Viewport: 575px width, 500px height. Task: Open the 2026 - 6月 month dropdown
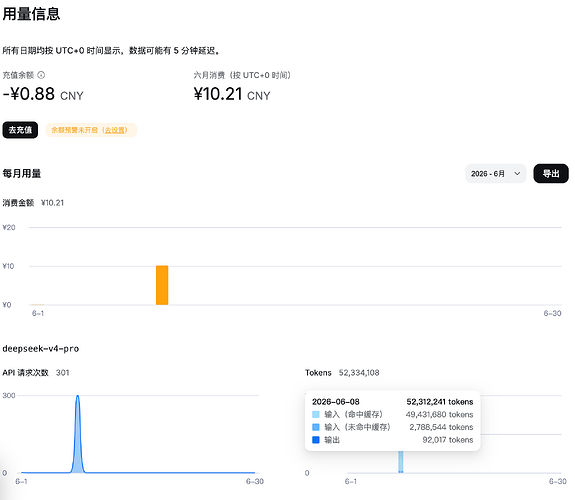click(495, 174)
